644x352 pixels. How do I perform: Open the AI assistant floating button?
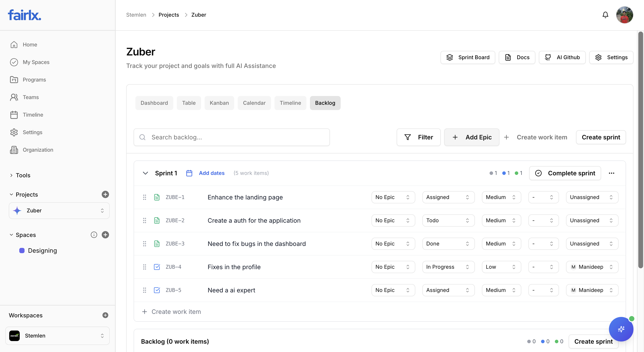[621, 329]
